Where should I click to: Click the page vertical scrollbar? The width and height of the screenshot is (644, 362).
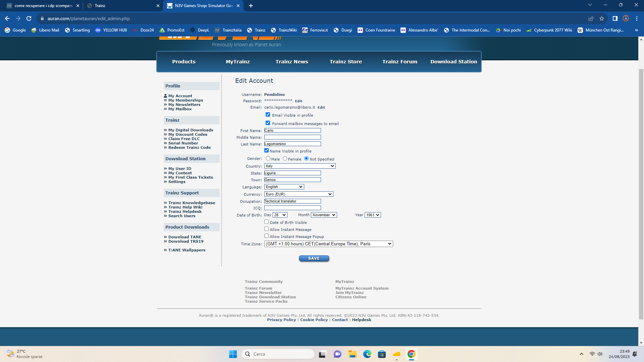coord(641,194)
